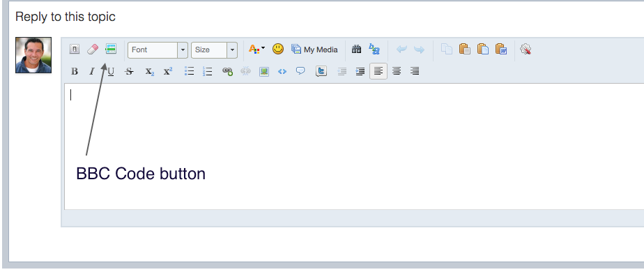Screen dimensions: 644x272
Task: Open the special BBCode button
Action: click(x=111, y=50)
